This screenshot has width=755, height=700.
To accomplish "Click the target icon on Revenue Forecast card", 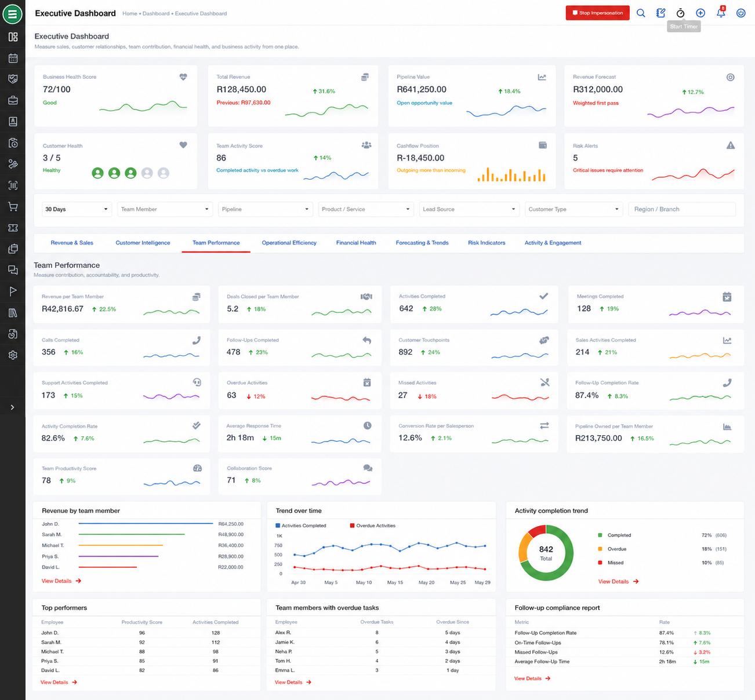I will pyautogui.click(x=731, y=77).
